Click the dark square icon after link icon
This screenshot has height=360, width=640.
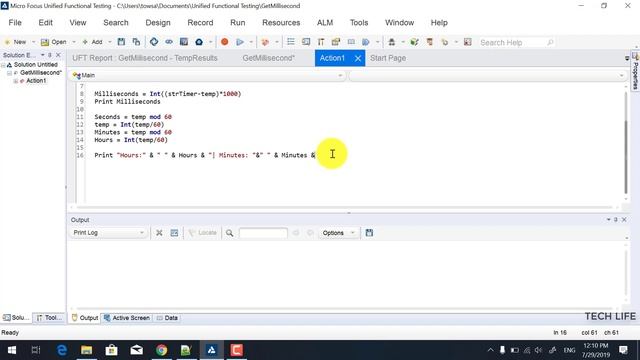click(184, 42)
